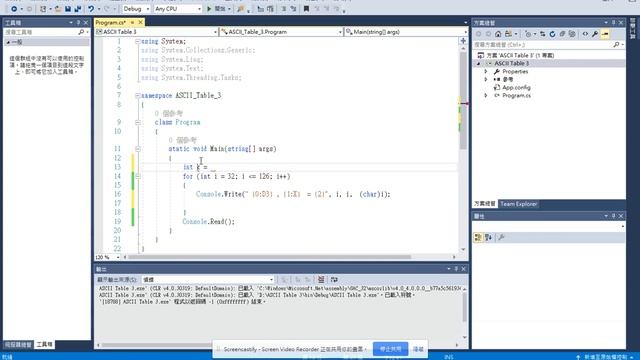Image resolution: width=640 pixels, height=360 pixels.
Task: Toggle pin on the Program.cs tab
Action: click(132, 22)
